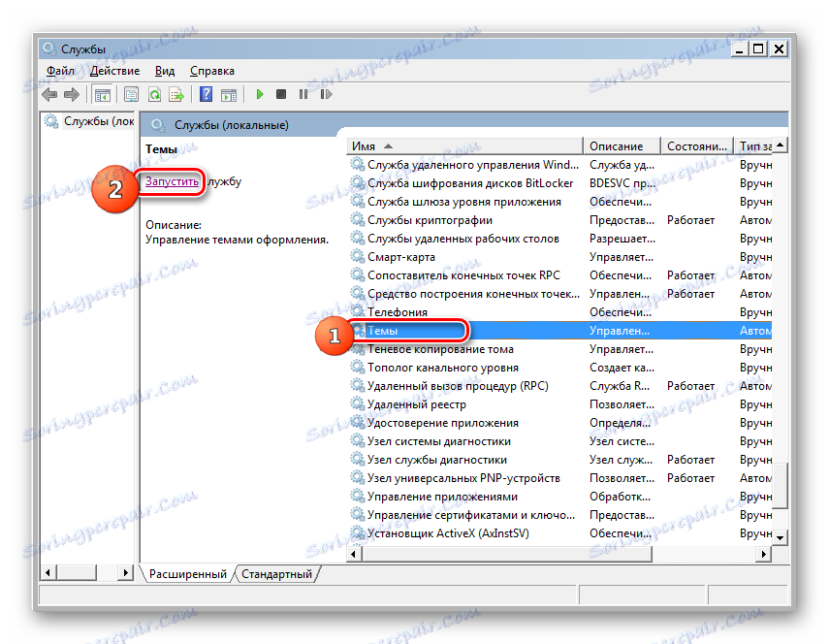This screenshot has height=644, width=829.
Task: Select Службы удаленных рабочих столов row
Action: click(x=559, y=239)
